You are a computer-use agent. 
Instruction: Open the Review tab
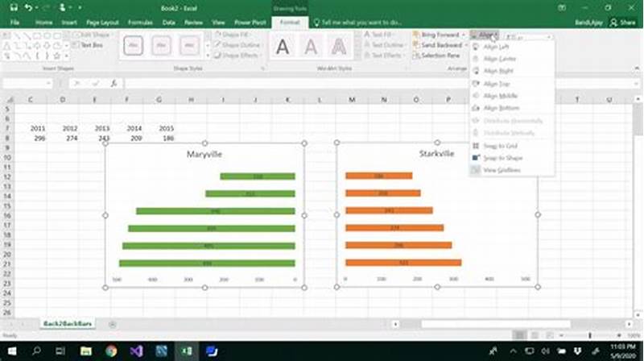193,23
